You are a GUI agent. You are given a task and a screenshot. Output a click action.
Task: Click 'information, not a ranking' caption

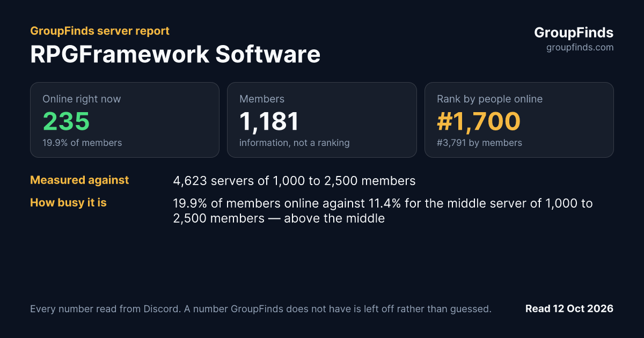295,143
